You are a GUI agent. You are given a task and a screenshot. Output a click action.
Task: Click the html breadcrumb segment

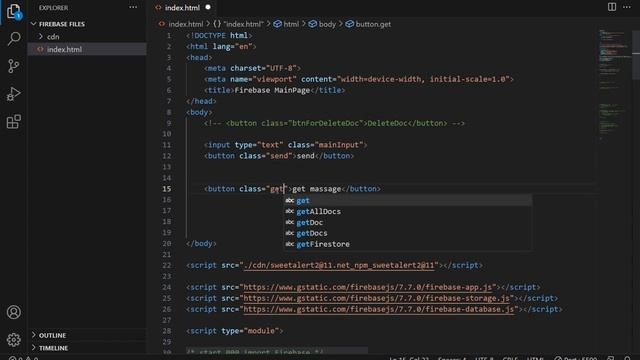point(287,24)
